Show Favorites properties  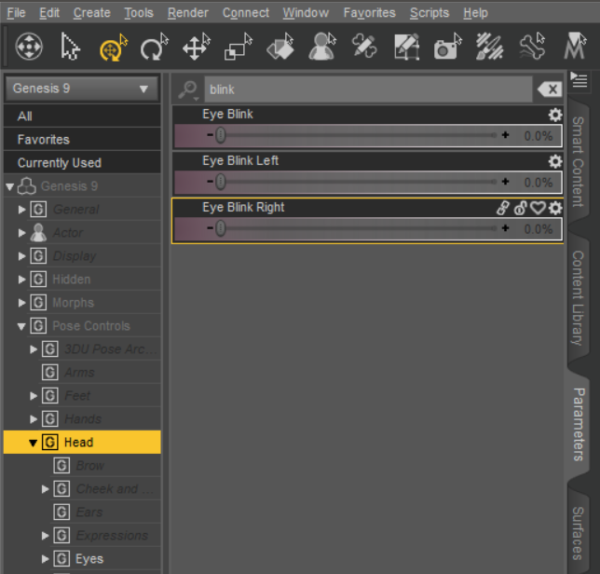[x=82, y=139]
